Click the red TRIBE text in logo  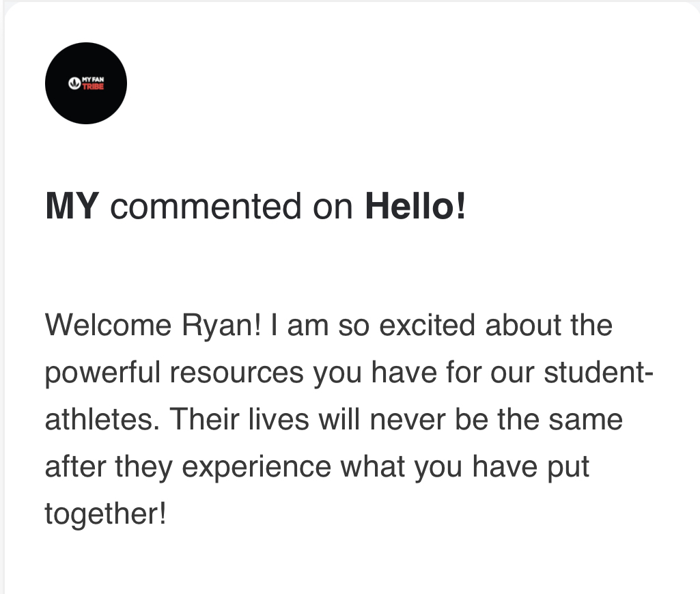click(x=93, y=87)
